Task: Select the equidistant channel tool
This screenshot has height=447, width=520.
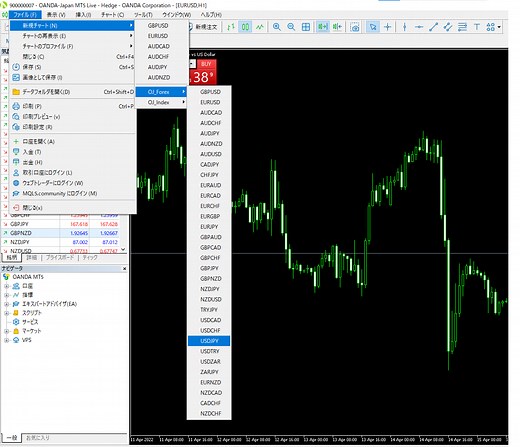Action: click(x=448, y=27)
